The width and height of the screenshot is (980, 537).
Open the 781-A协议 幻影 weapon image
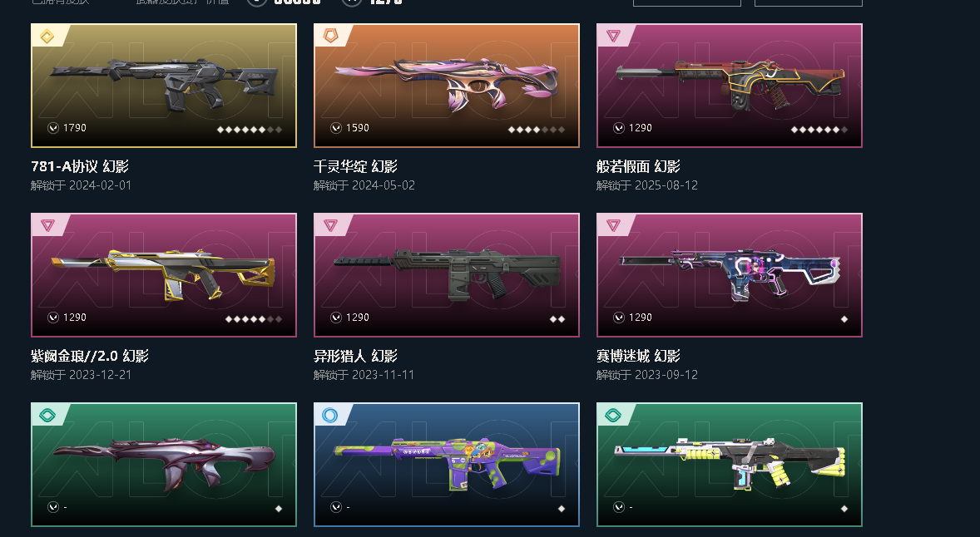(x=164, y=86)
